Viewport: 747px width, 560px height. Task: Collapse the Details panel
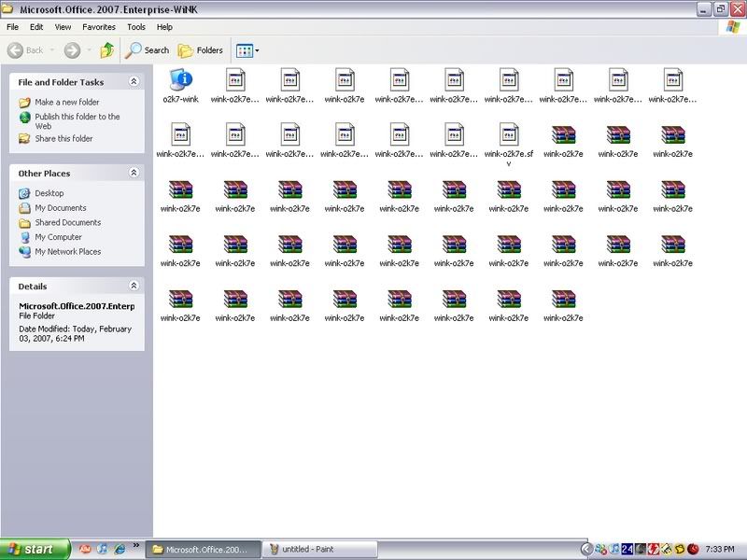(x=134, y=286)
